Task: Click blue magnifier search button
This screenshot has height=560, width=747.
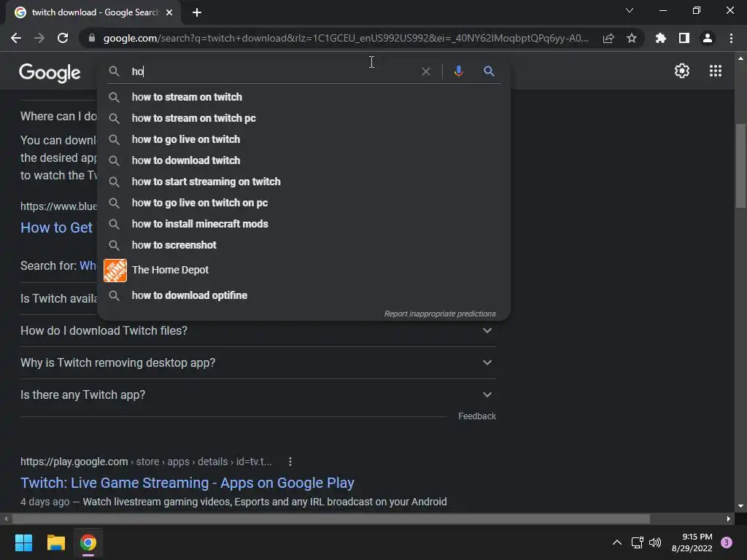Action: click(x=489, y=71)
